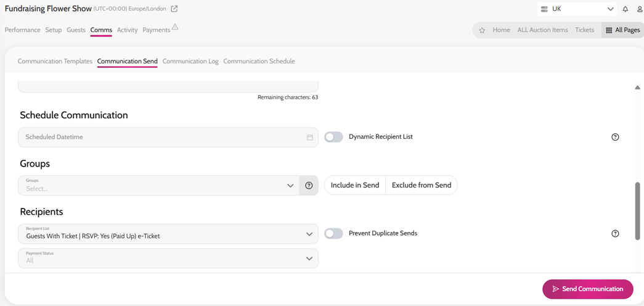Open the UK region selector
This screenshot has height=306, width=644.
[x=577, y=9]
